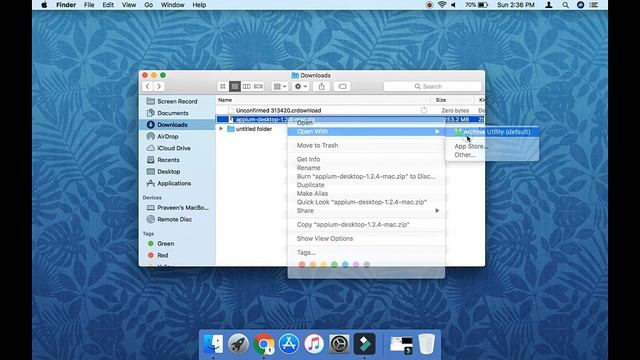Image resolution: width=640 pixels, height=360 pixels.
Task: Open the gear Action menu
Action: 300,87
